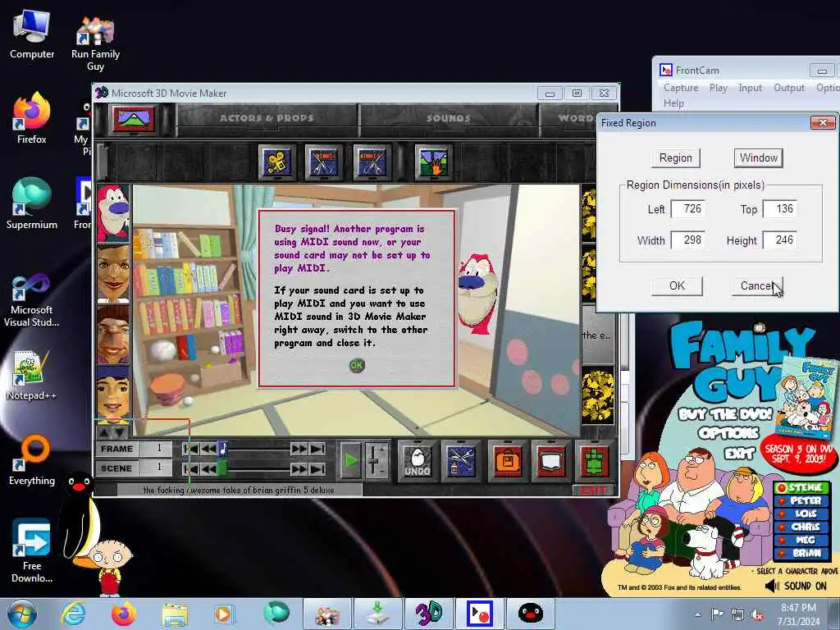
Task: Click the Width value field
Action: (688, 240)
